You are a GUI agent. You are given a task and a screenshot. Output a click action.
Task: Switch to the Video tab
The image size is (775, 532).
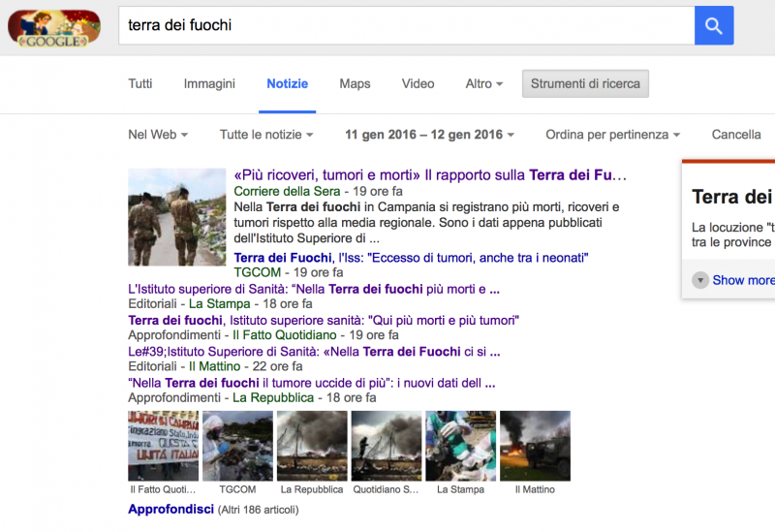click(418, 83)
